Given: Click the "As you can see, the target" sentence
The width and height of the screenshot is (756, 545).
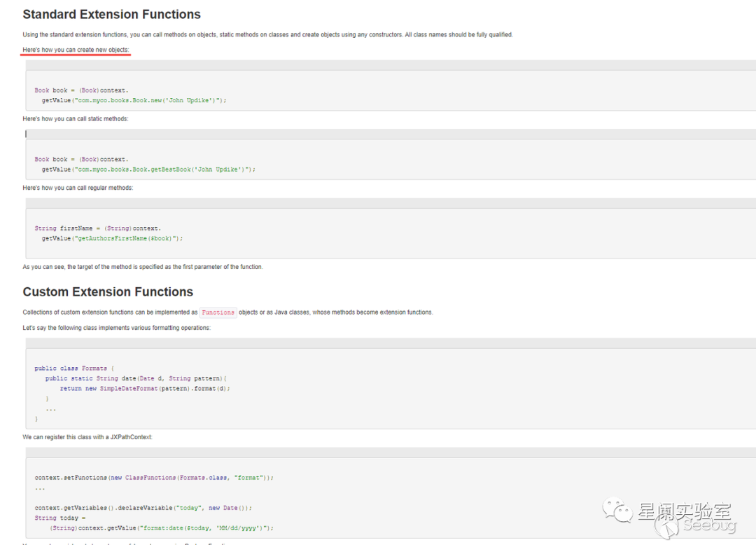Looking at the screenshot, I should (x=143, y=267).
